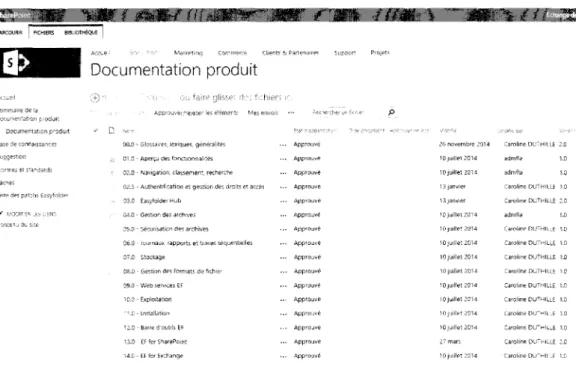Open ellipsis menu for 06.0 Journaux, rapports

[x=283, y=244]
